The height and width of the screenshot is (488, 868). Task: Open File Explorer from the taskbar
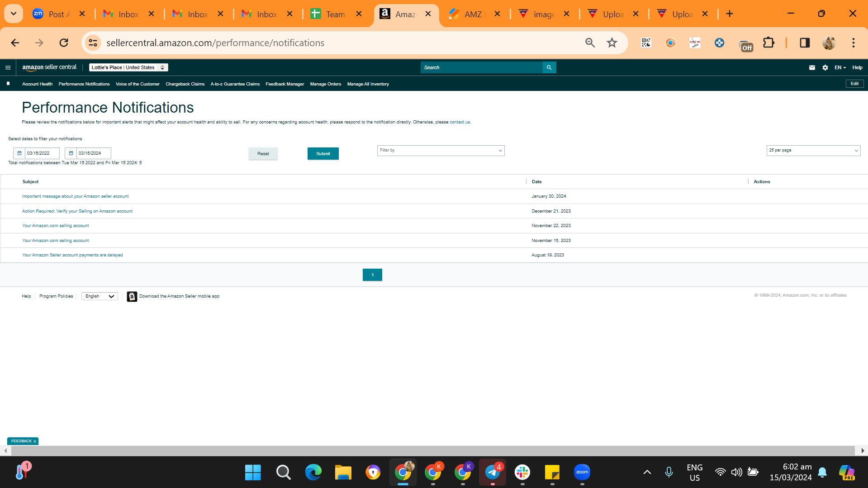343,472
